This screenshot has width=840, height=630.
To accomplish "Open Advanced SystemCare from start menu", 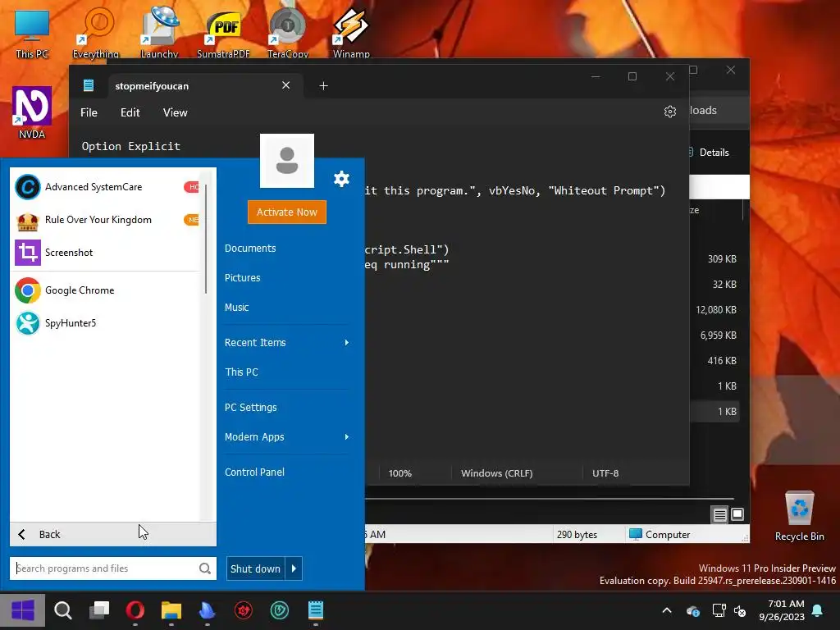I will point(106,187).
